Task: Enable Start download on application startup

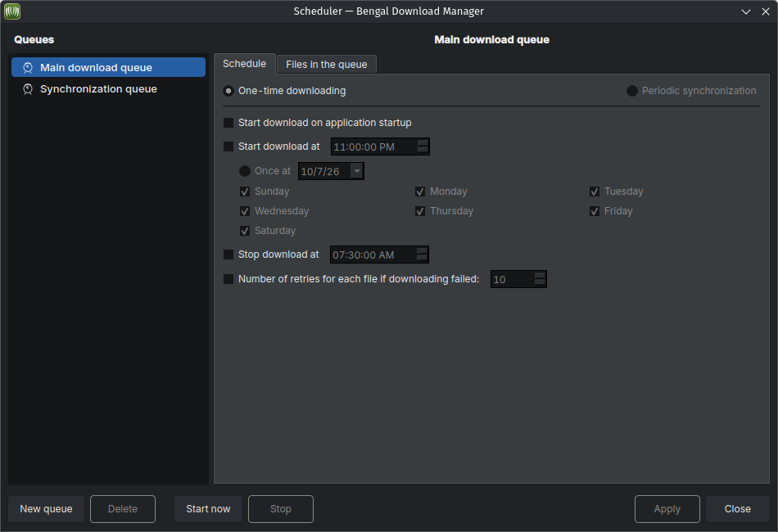Action: click(228, 123)
